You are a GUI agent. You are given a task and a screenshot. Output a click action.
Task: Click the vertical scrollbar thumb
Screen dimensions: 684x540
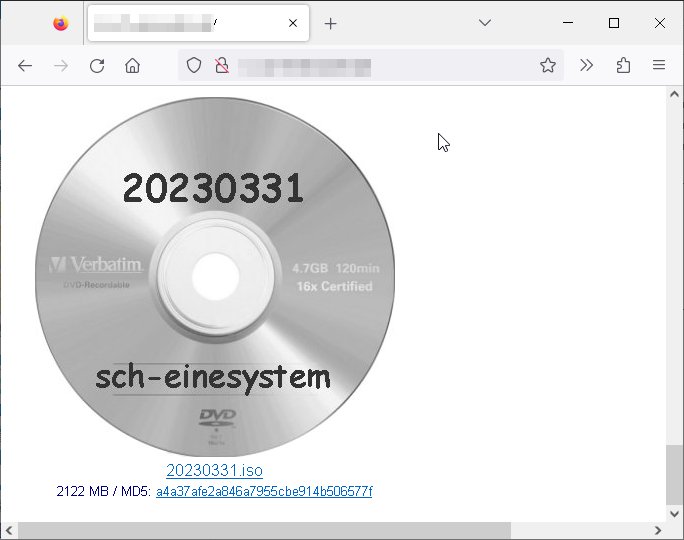pyautogui.click(x=674, y=475)
